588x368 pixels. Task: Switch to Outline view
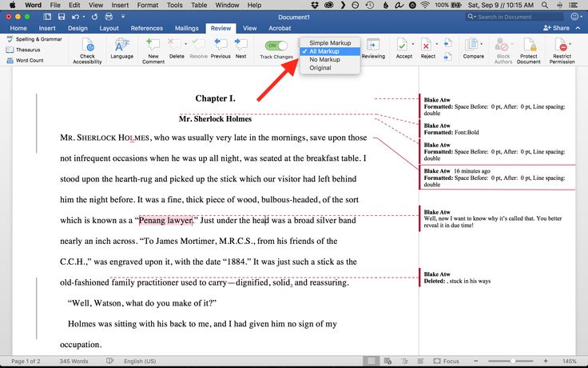click(404, 361)
